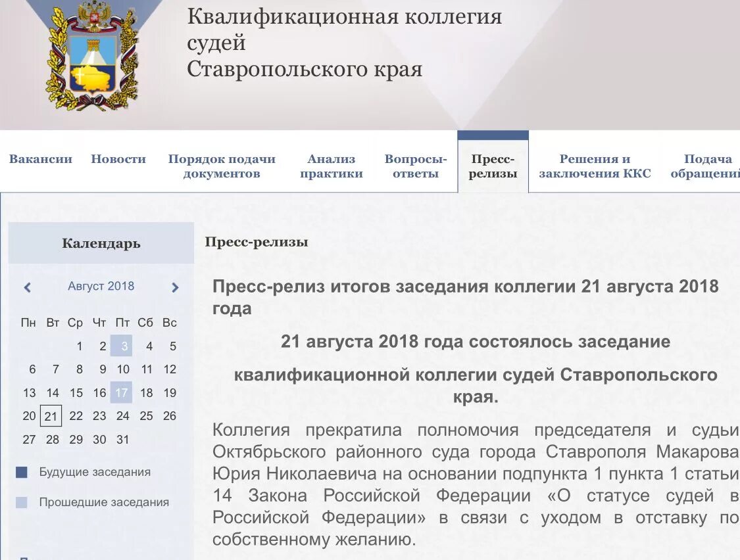The image size is (740, 560).
Task: Go to next month in calendar
Action: pos(175,287)
